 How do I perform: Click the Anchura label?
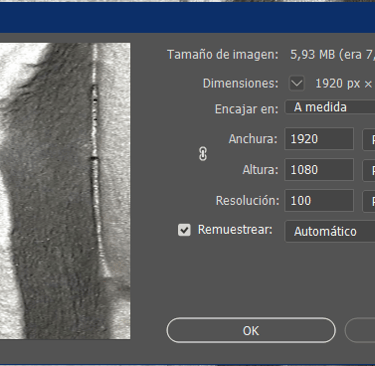(x=253, y=139)
